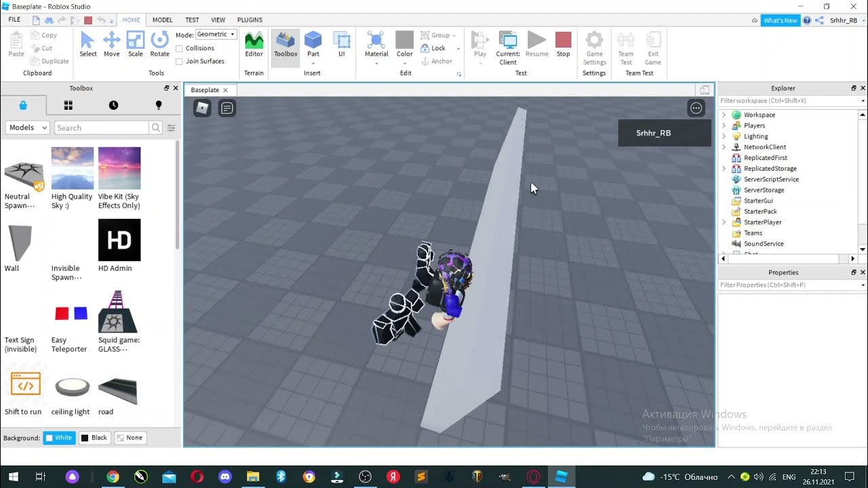Open the UI insert tool
This screenshot has width=868, height=488.
[342, 44]
